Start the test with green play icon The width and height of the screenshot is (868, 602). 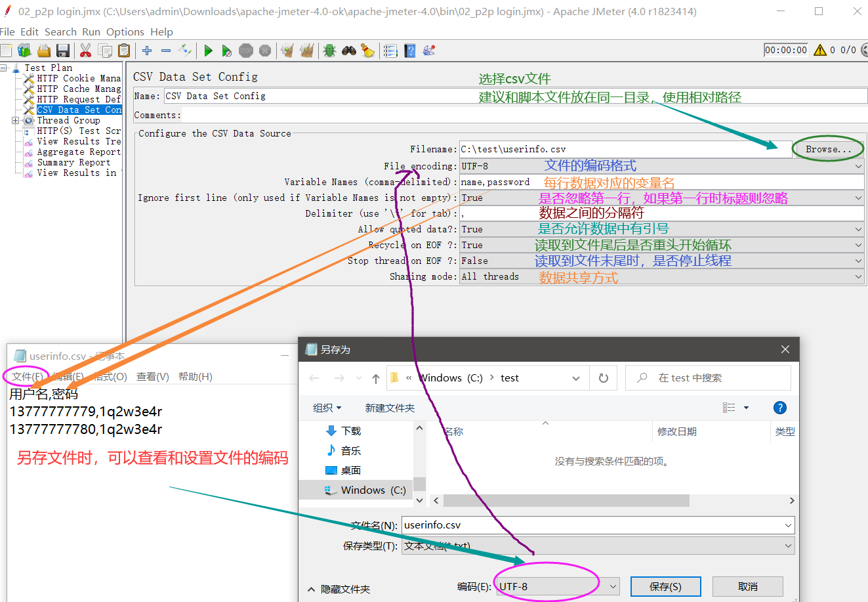tap(208, 51)
